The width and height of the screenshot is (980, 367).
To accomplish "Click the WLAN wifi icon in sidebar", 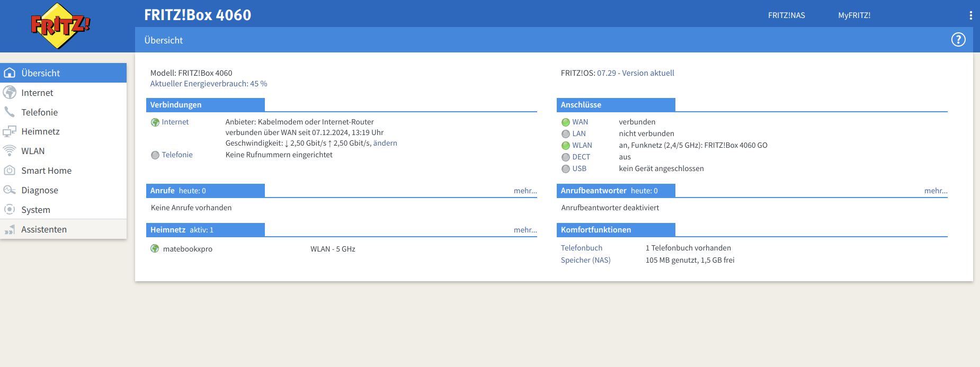I will [10, 151].
